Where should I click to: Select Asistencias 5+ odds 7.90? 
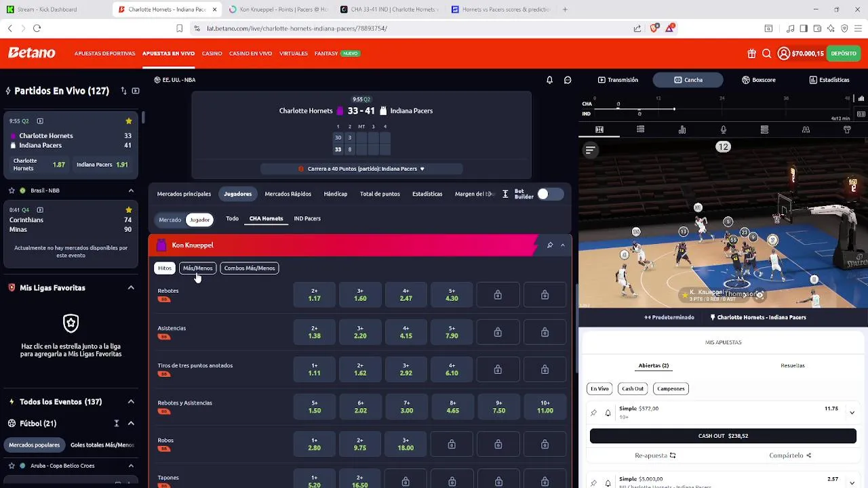tap(452, 332)
